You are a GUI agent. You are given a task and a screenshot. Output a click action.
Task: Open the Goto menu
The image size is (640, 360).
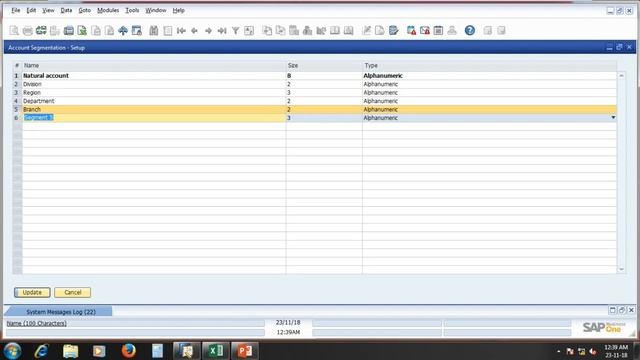point(84,10)
